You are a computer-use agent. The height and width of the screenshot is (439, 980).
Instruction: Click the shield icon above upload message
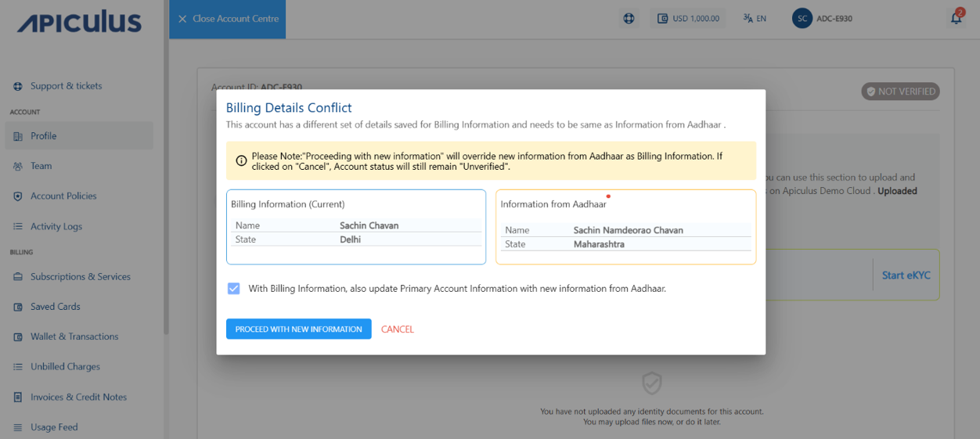pyautogui.click(x=652, y=383)
